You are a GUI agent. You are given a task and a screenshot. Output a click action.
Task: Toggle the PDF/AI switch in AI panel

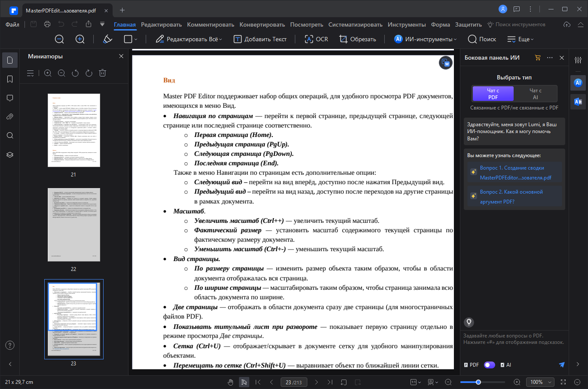point(489,365)
